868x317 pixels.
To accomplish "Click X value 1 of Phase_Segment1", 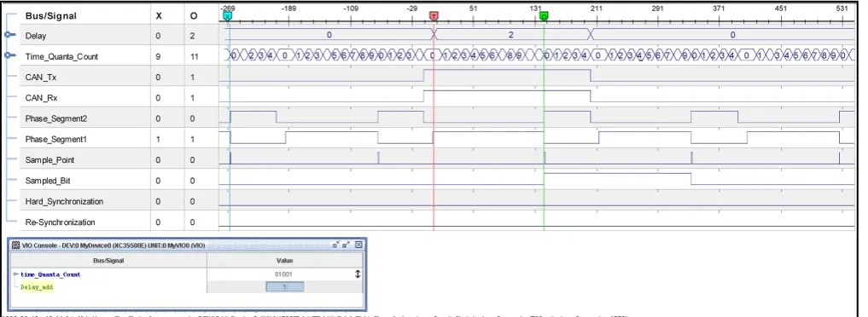I will (158, 139).
